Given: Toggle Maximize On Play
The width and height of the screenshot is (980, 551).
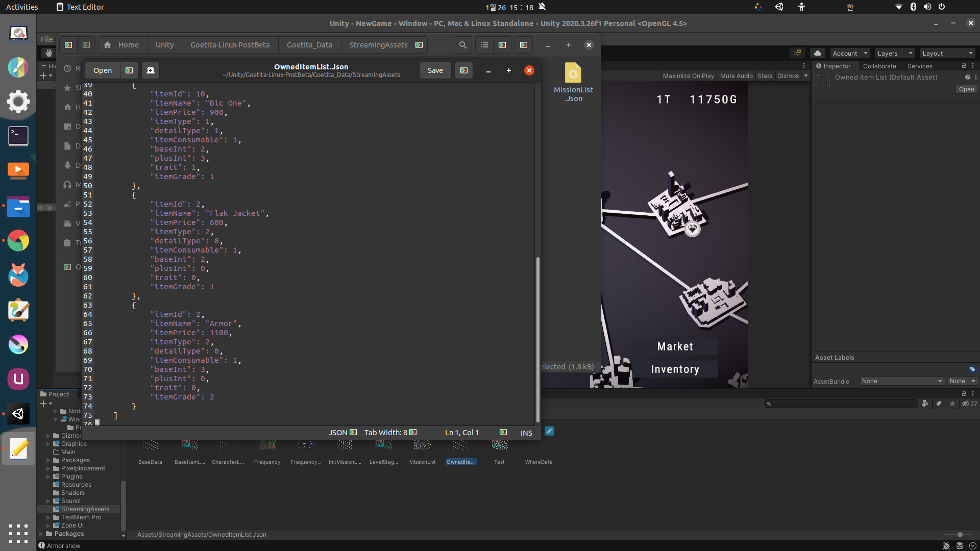Looking at the screenshot, I should tap(688, 76).
